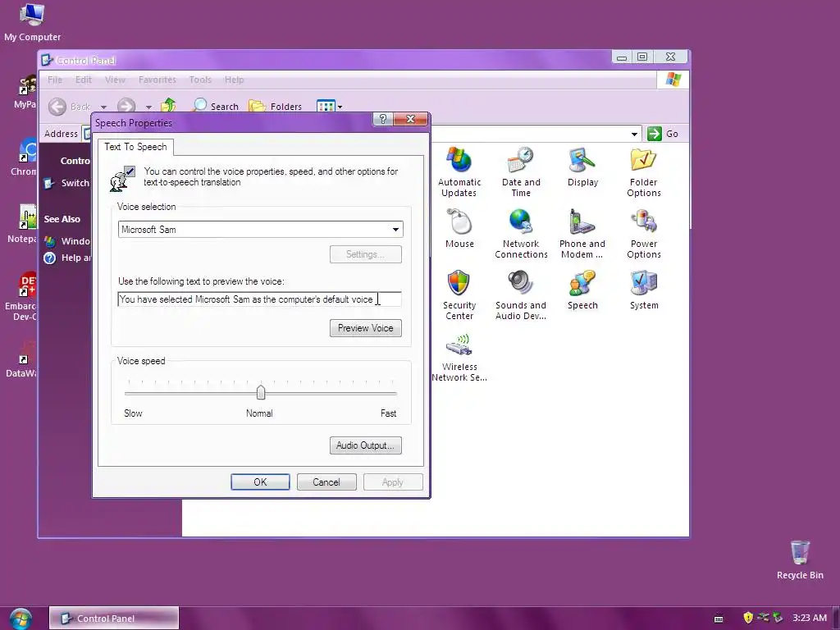
Task: Open the System icon
Action: tap(643, 290)
